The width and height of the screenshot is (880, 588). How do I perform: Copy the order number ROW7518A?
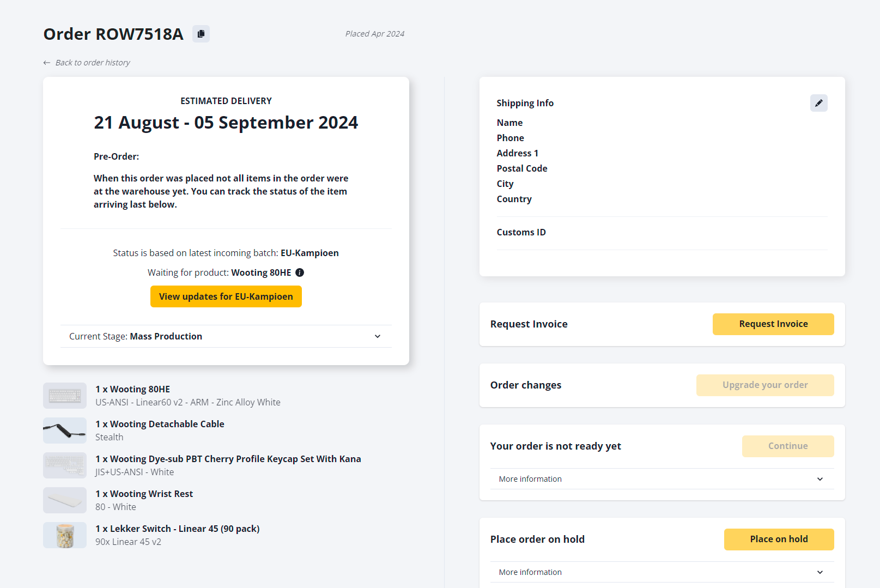[201, 34]
